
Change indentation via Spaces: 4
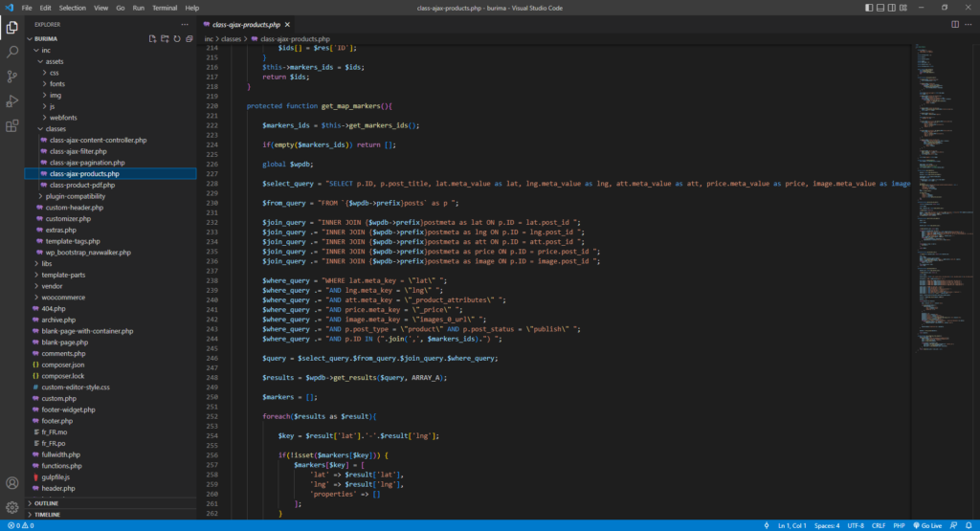pos(827,525)
